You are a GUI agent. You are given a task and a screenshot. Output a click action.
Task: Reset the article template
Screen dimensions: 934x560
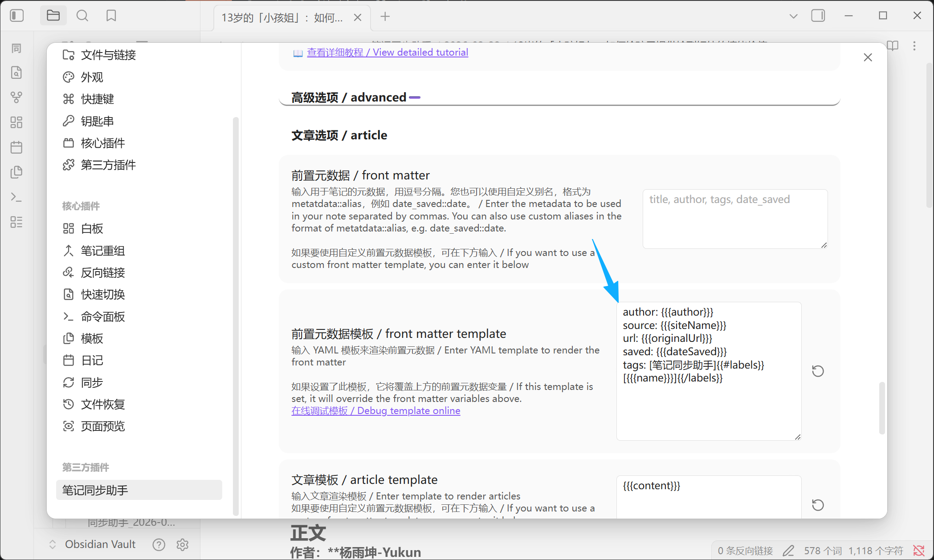coord(818,505)
